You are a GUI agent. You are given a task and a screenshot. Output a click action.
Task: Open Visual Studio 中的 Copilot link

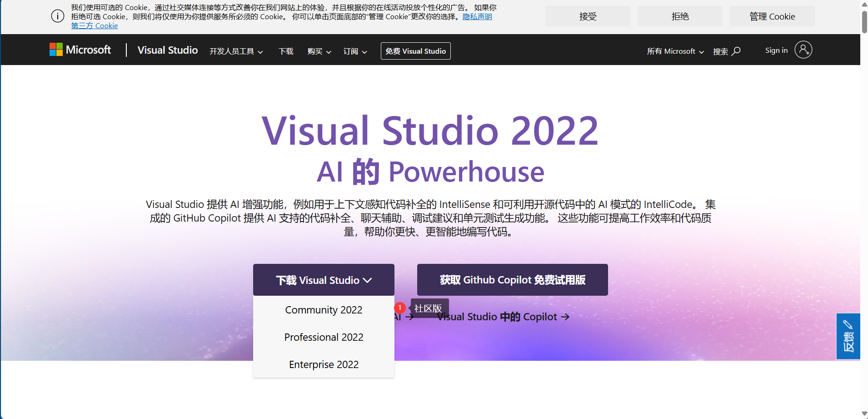tap(504, 317)
